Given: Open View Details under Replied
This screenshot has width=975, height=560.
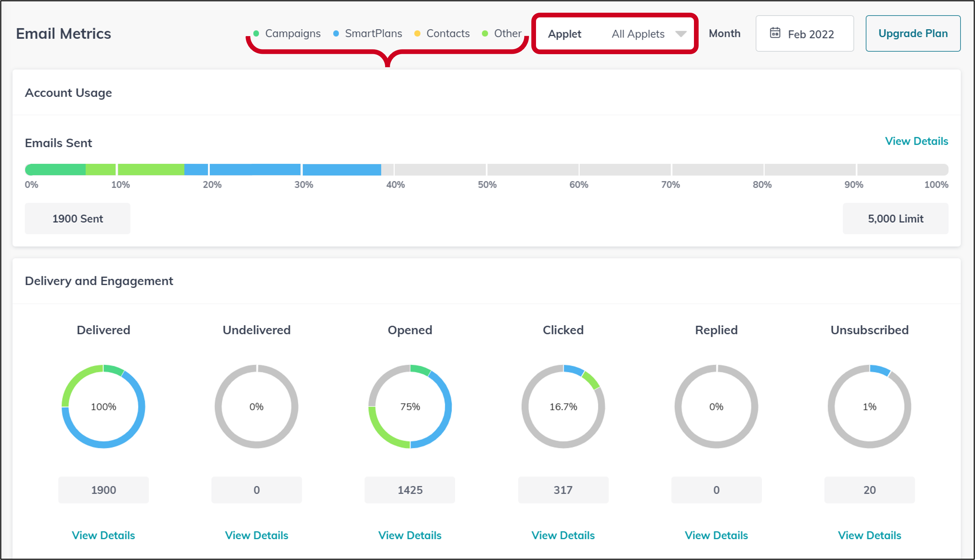Looking at the screenshot, I should click(x=716, y=535).
